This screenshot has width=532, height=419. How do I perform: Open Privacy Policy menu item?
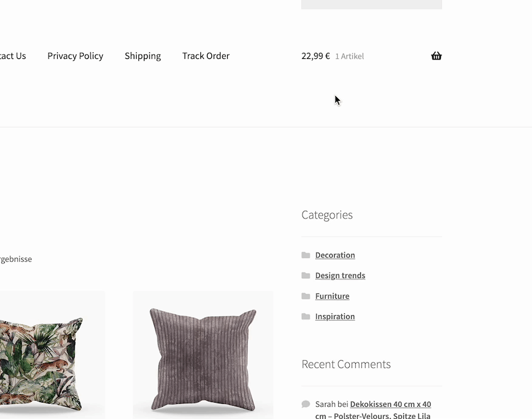(x=75, y=56)
